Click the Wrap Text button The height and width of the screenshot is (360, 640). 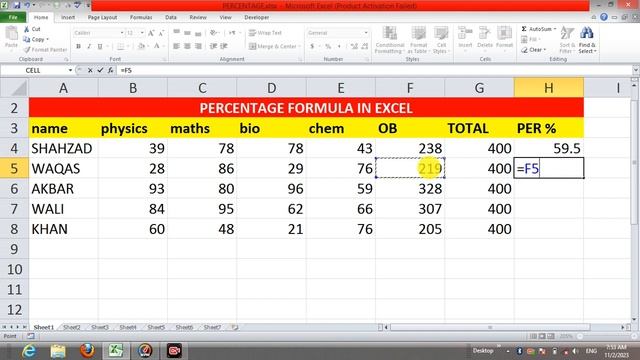[x=265, y=33]
